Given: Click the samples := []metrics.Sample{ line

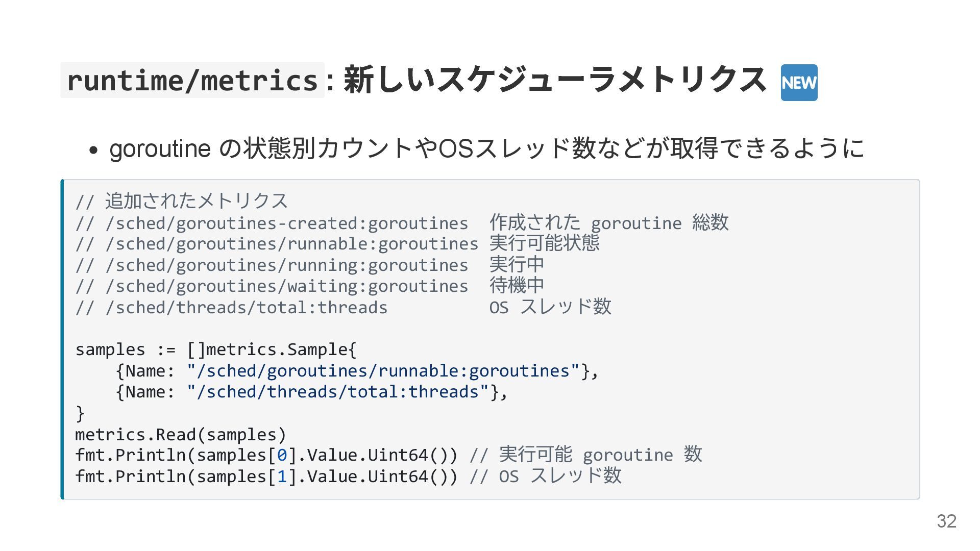Looking at the screenshot, I should [216, 349].
